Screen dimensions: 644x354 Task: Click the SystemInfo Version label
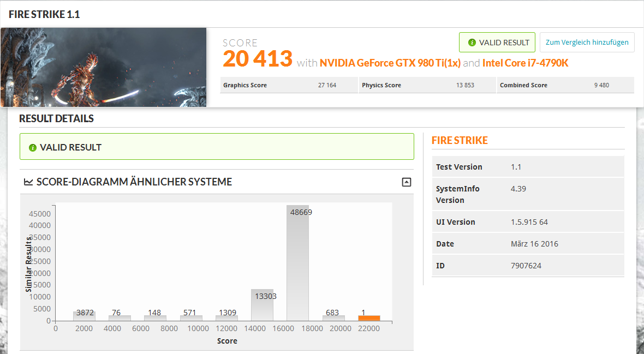pos(457,194)
